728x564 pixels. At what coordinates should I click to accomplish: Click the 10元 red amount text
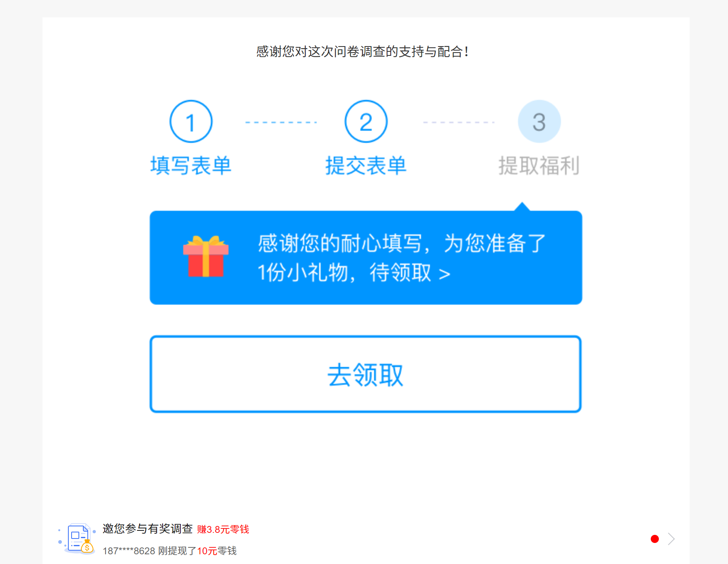[x=207, y=551]
